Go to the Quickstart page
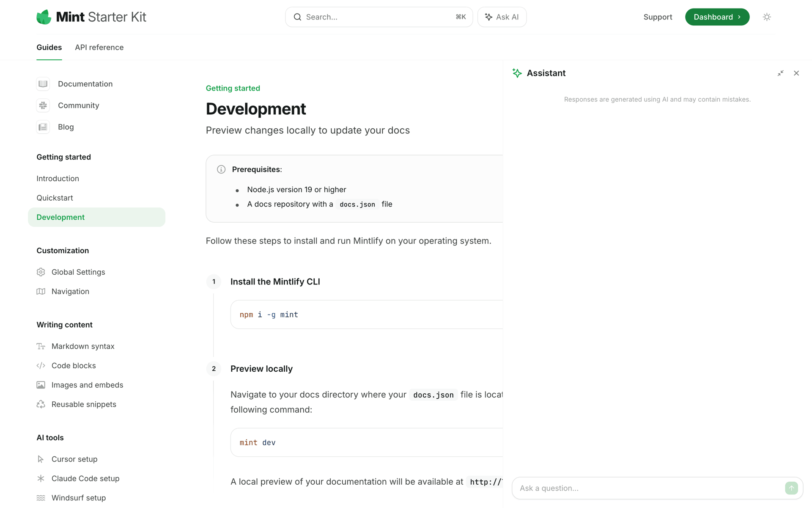 coord(96,198)
